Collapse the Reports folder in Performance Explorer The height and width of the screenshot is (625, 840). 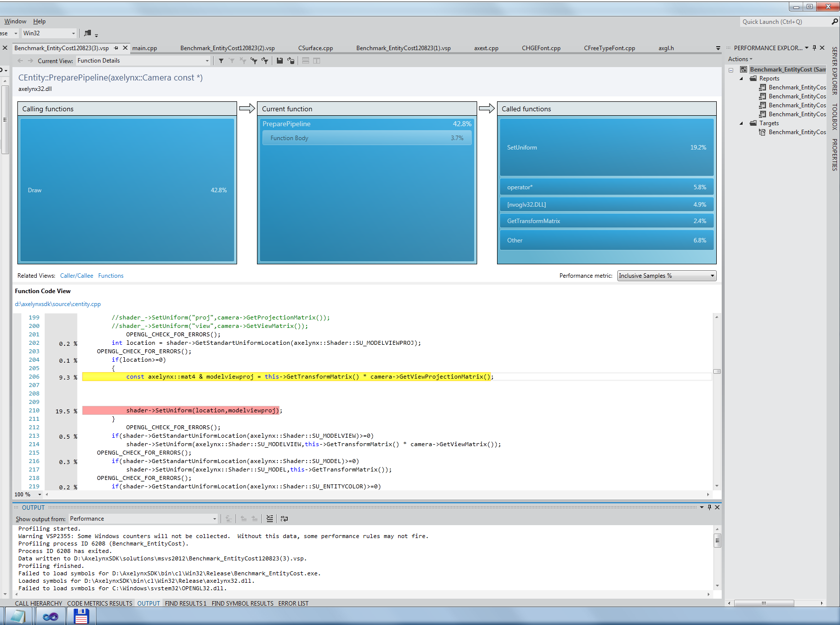[x=741, y=78]
